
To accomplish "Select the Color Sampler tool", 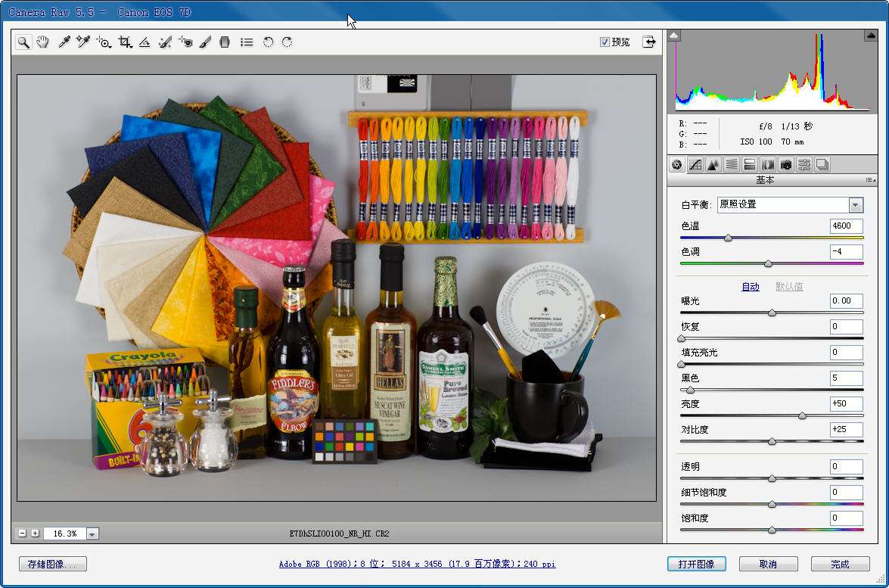I will (x=82, y=42).
